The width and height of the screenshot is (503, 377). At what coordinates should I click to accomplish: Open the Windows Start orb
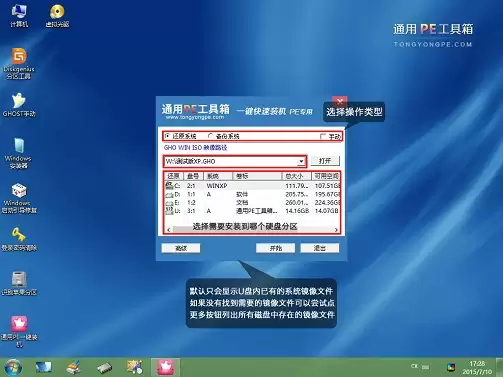click(x=13, y=367)
